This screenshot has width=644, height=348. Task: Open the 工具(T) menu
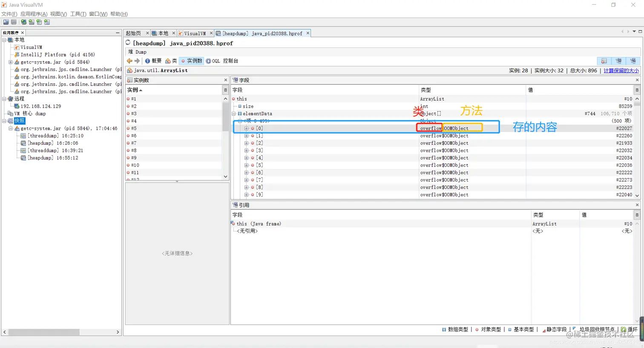coord(78,14)
